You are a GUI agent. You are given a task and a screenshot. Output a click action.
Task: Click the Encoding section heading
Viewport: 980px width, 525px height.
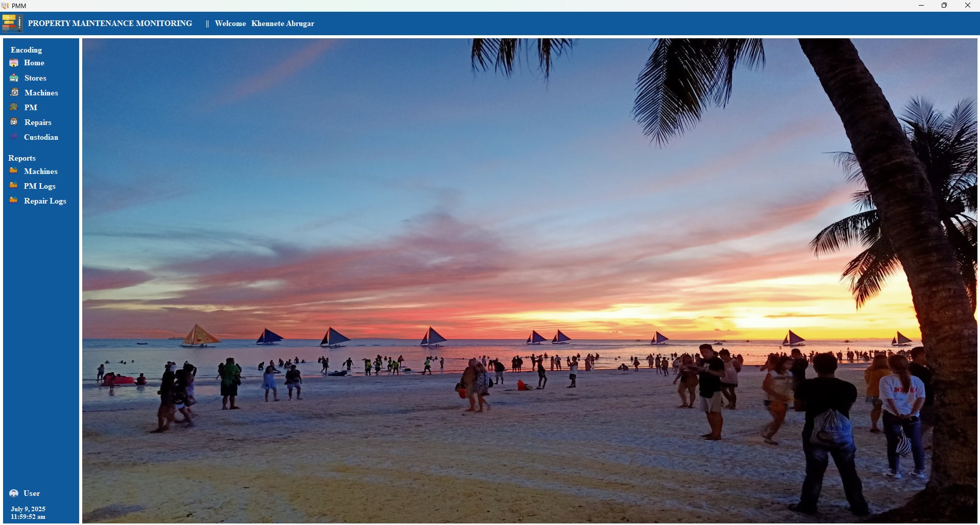pos(27,50)
